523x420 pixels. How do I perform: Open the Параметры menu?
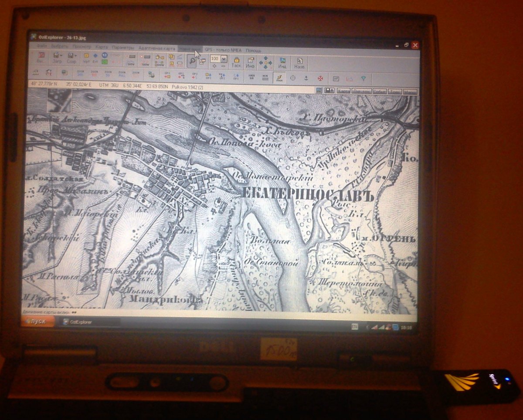(x=123, y=47)
